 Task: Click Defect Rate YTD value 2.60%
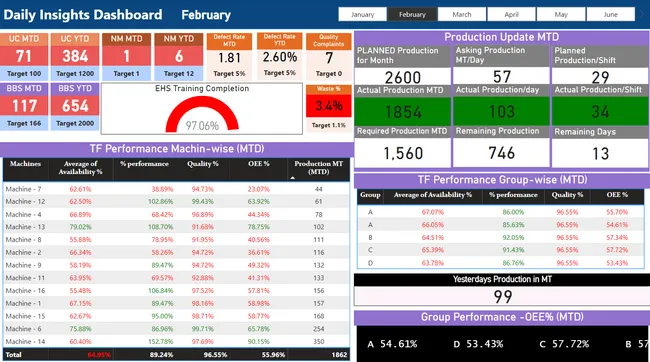280,57
